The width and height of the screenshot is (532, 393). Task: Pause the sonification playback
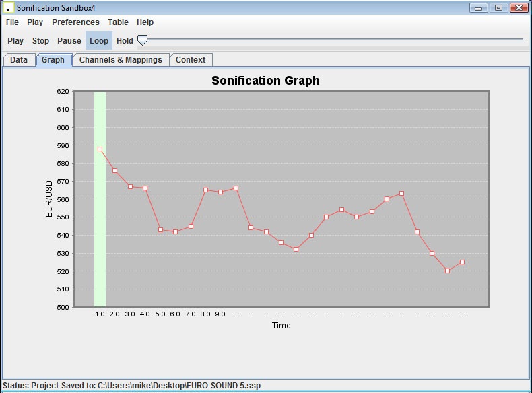[x=69, y=41]
